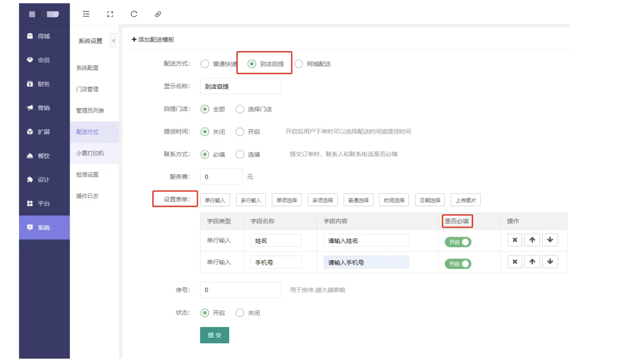617x364 pixels.
Task: Open 操作日志 submenu item
Action: point(94,196)
